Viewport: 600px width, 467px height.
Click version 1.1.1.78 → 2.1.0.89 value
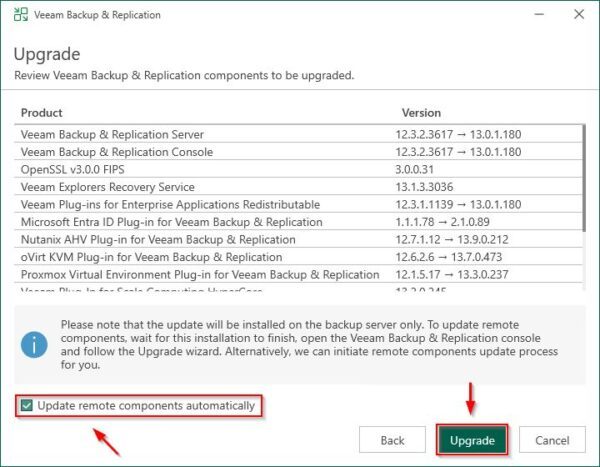click(442, 222)
